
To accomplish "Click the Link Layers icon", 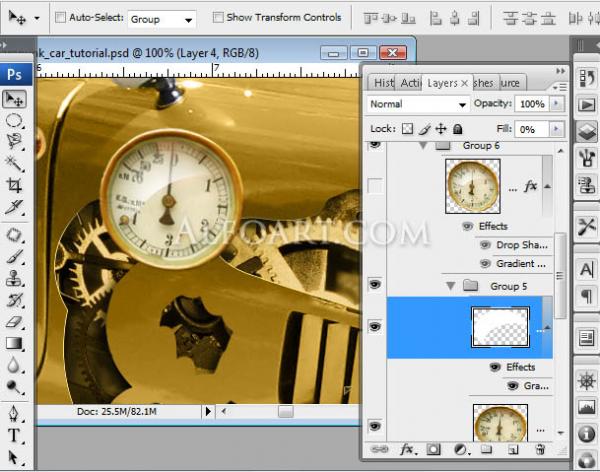I will pos(380,449).
